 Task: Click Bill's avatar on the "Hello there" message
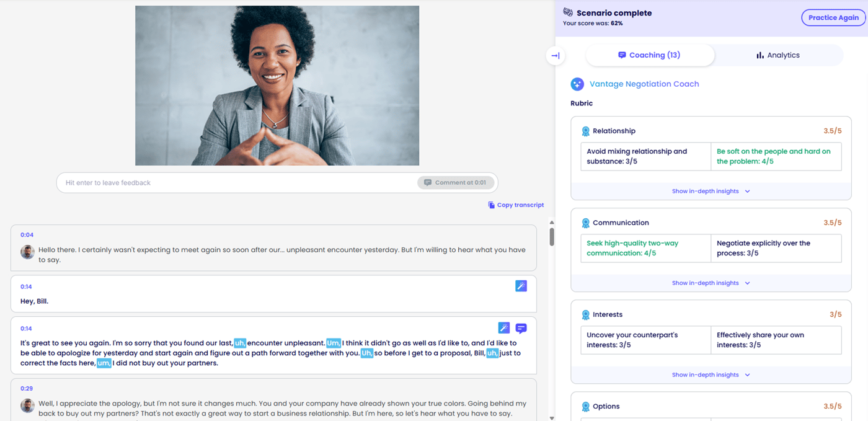pyautogui.click(x=27, y=252)
